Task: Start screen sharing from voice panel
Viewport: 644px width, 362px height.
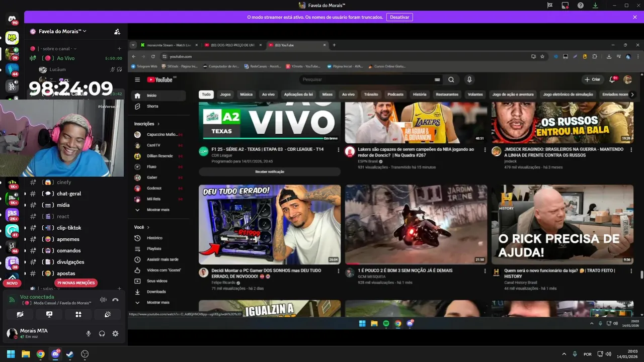Action: pos(49,314)
